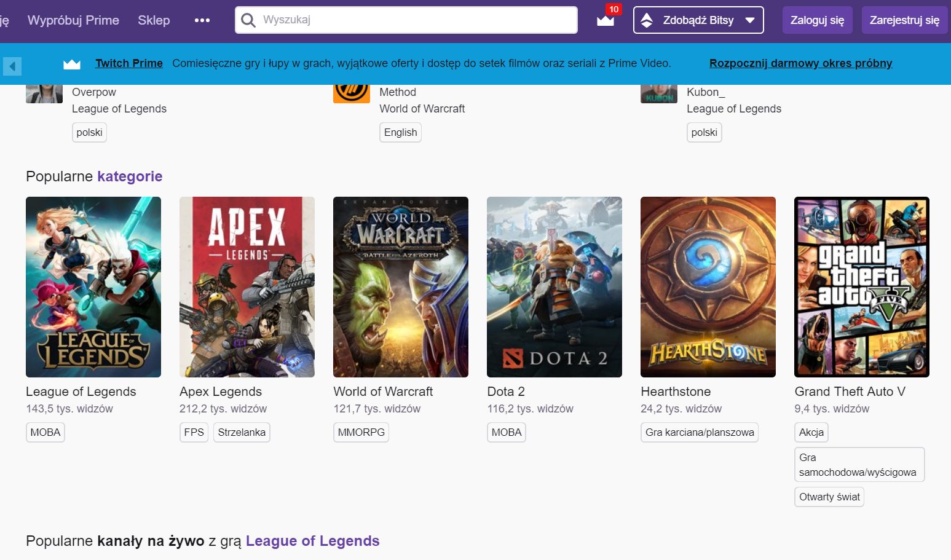
Task: Click the 143,5 tys. widzów text
Action: (x=69, y=409)
